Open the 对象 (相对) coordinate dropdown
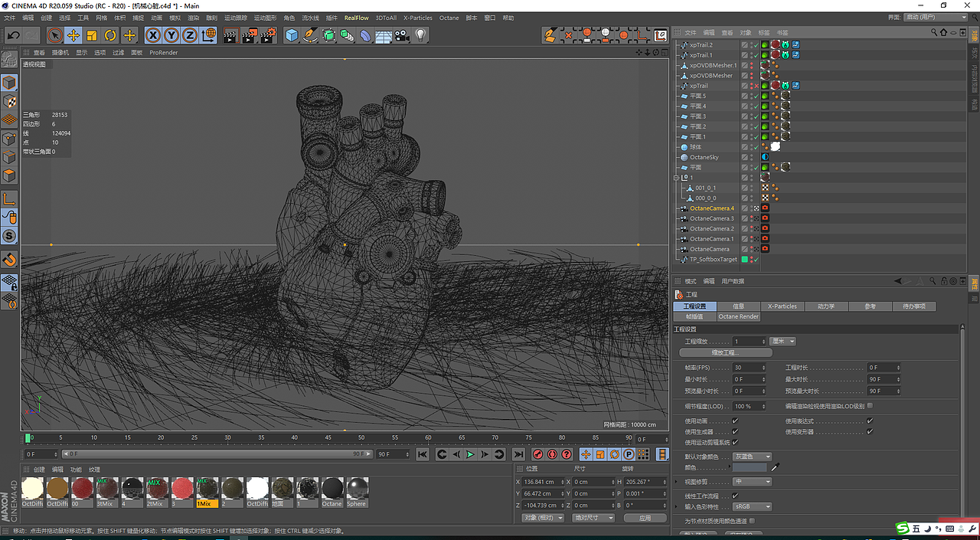980x540 pixels. (542, 518)
